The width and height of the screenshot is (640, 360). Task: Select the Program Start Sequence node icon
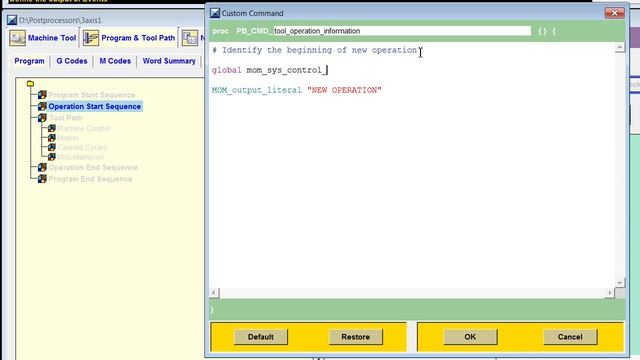click(x=42, y=95)
